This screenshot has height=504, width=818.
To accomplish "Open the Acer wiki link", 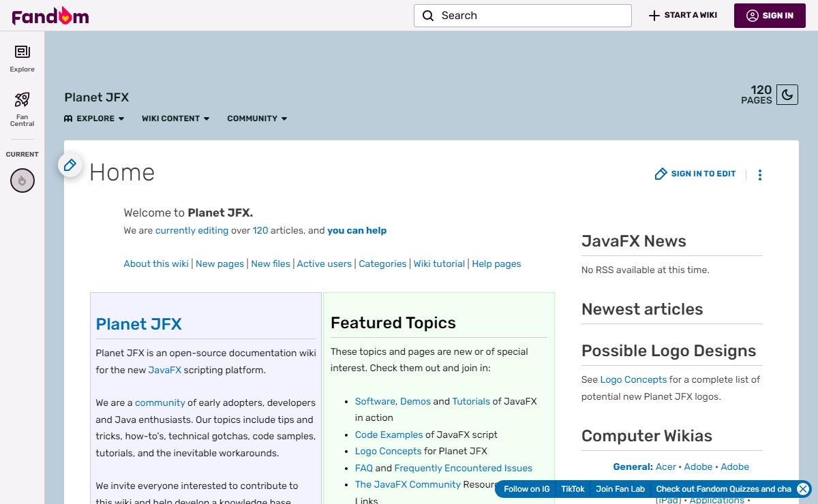I will [666, 467].
